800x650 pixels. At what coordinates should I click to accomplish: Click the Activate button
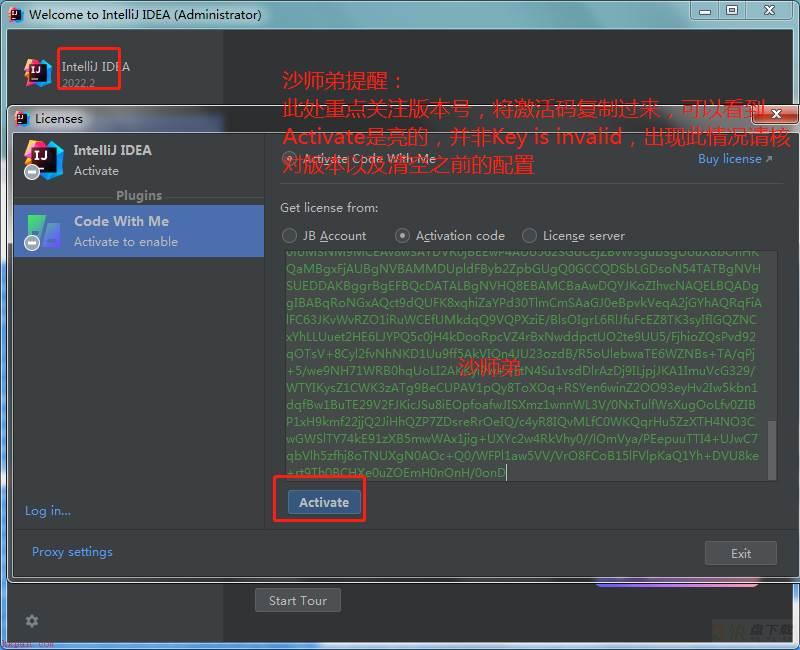tap(324, 503)
